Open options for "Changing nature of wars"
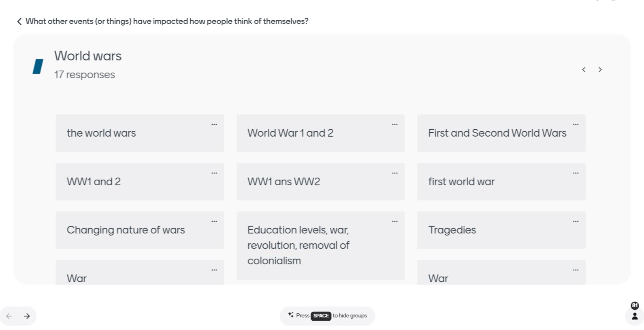Screen dimensions: 644x330 214,221
